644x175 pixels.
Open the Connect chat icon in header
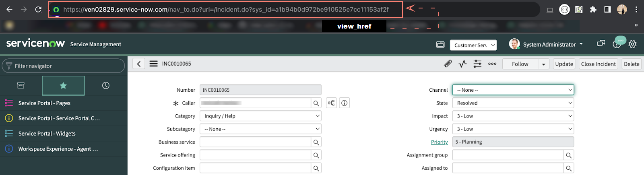pos(601,44)
